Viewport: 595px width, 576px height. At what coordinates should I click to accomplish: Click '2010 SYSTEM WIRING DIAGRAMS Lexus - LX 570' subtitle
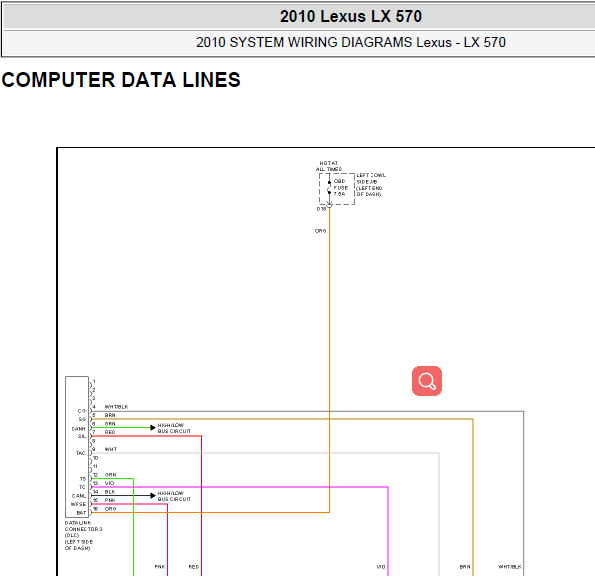coord(351,42)
